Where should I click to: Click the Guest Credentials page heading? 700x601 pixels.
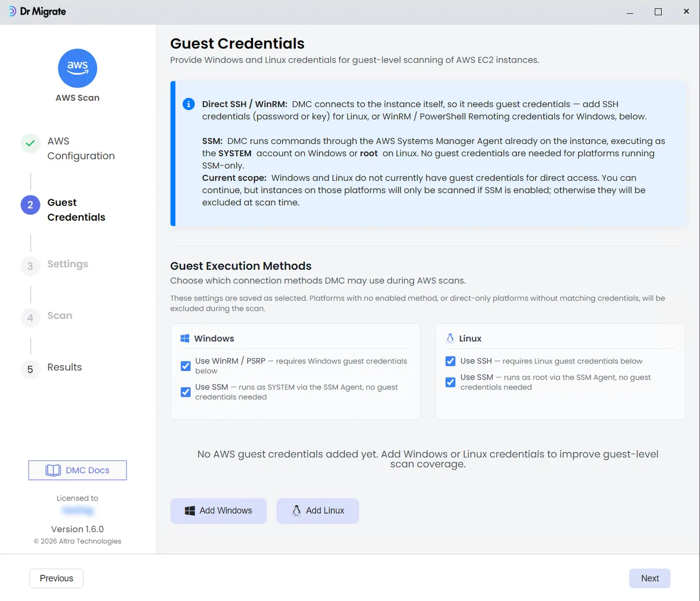[x=237, y=44]
